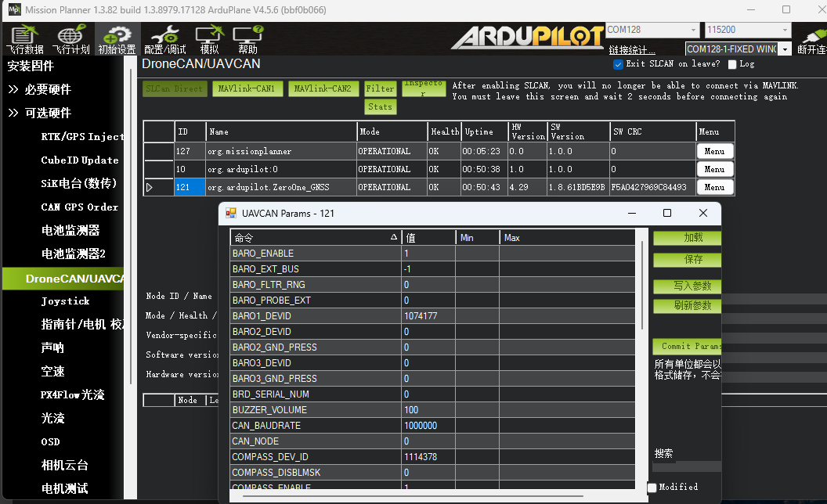Open the 链接统计 link stats link
Screen dimensions: 827x504
point(632,50)
